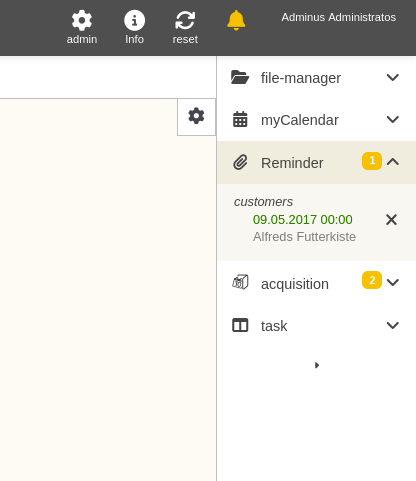
Task: Dismiss the Alfreds Futterkiste reminder
Action: point(391,220)
